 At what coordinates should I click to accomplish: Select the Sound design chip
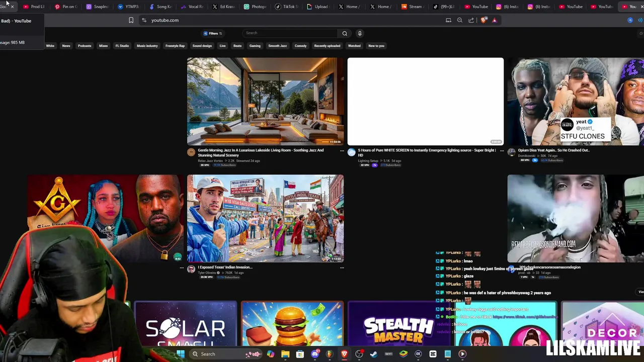pyautogui.click(x=202, y=46)
